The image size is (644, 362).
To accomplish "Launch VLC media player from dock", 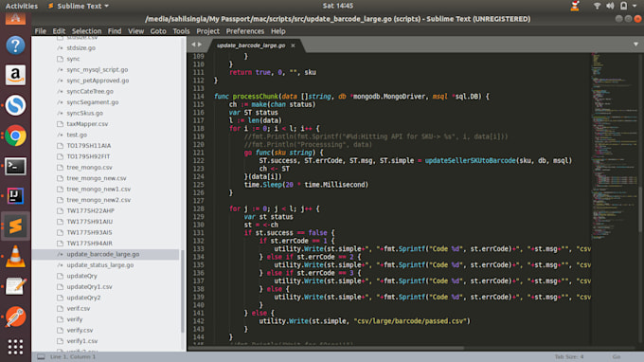I will [x=15, y=257].
